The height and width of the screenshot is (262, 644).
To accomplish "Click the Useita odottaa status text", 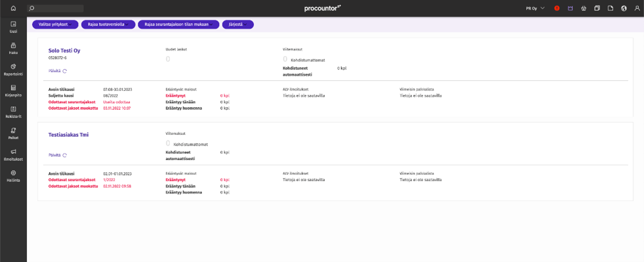I will click(117, 101).
